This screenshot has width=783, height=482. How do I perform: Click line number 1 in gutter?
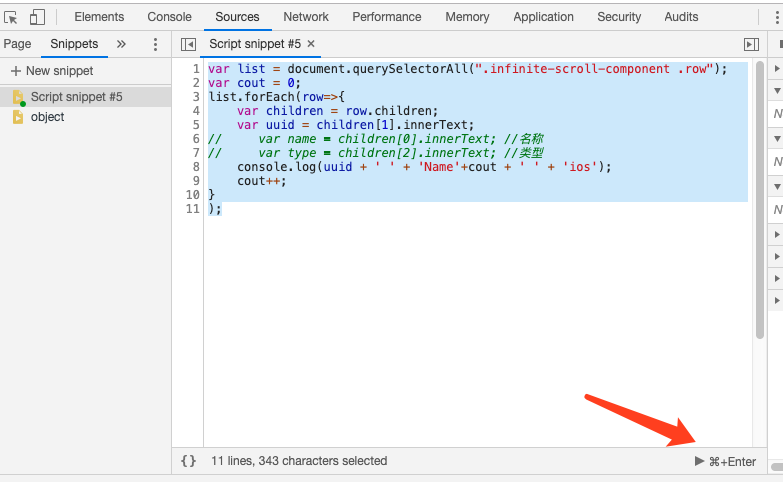click(x=196, y=69)
